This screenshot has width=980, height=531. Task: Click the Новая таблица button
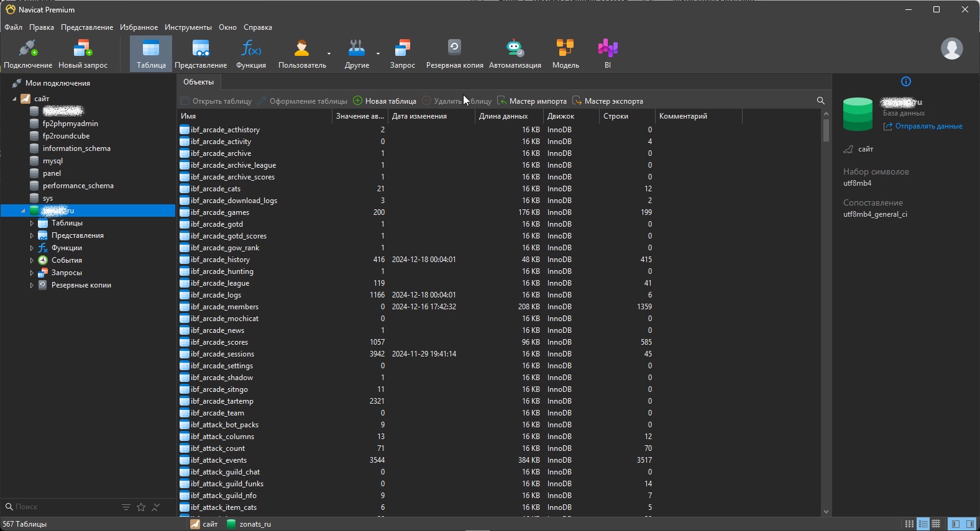(385, 101)
